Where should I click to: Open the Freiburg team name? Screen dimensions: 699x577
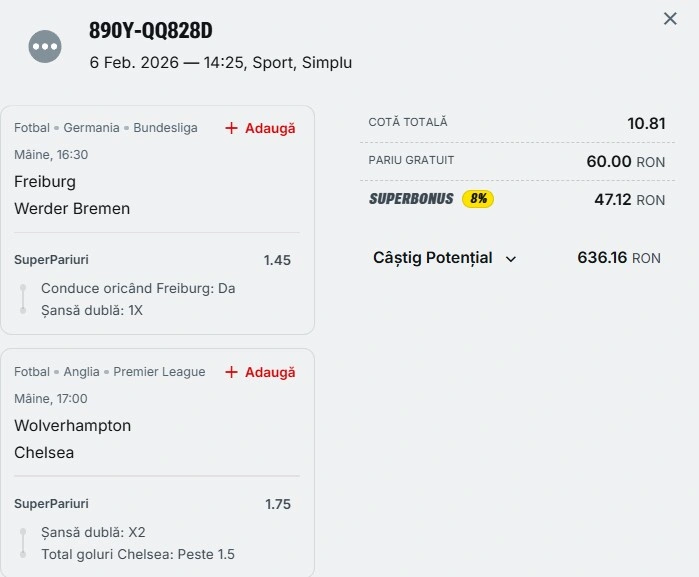45,182
